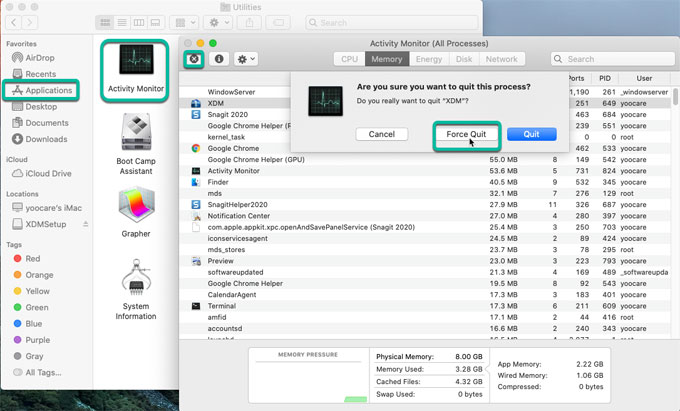Click the quit process stop icon

(x=193, y=59)
